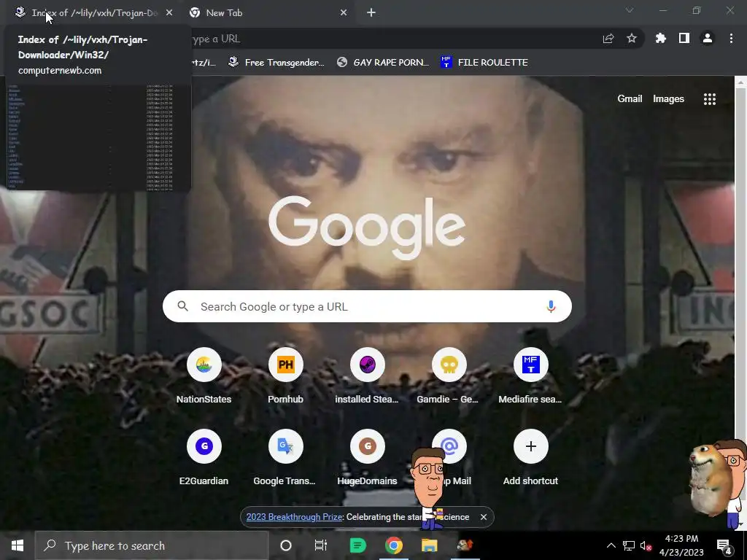Viewport: 747px width, 560px height.
Task: Click the Add shortcut plus button
Action: pyautogui.click(x=531, y=446)
